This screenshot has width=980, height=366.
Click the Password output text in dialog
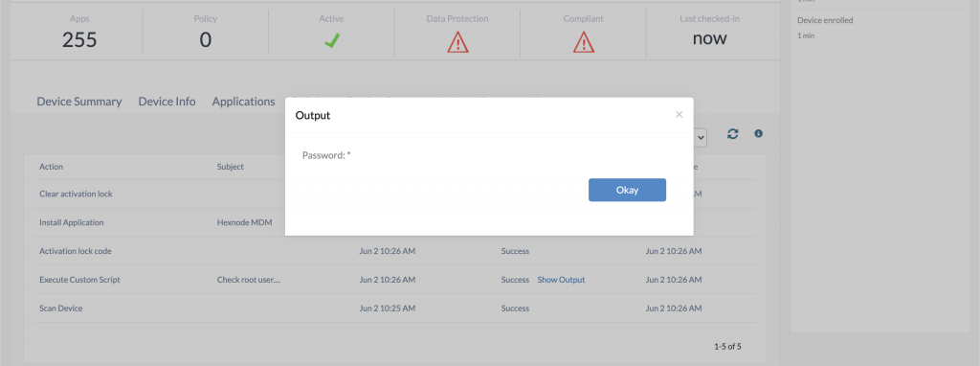326,155
